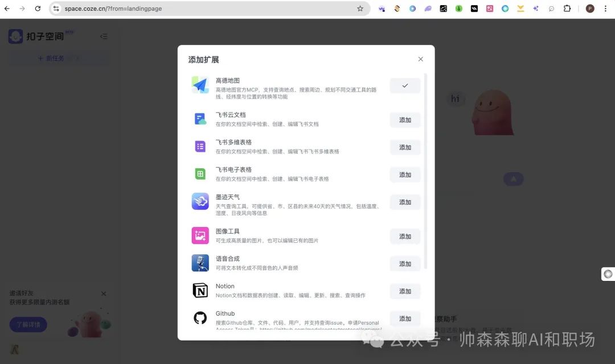Click the 墨迹天气 weather icon

click(200, 201)
